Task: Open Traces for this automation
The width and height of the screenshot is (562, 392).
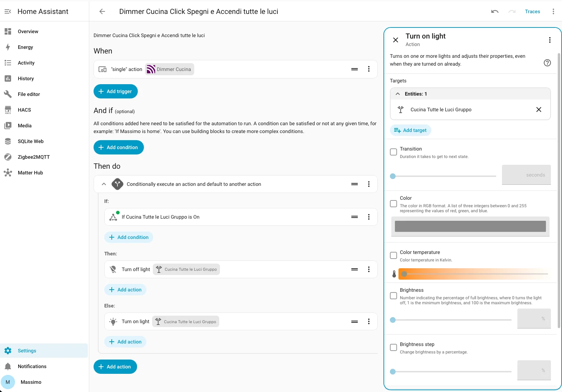Action: click(532, 11)
